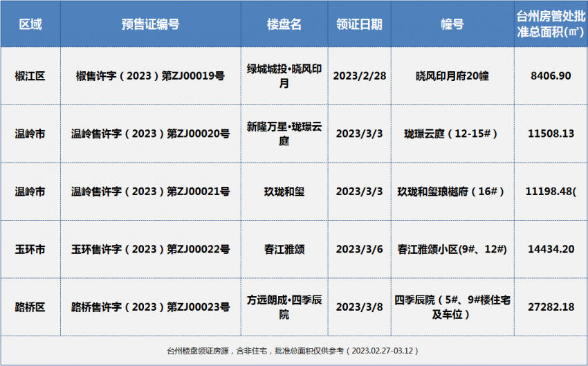Click the 幢号 column header
Screen dimensions: 588x366
pos(452,24)
